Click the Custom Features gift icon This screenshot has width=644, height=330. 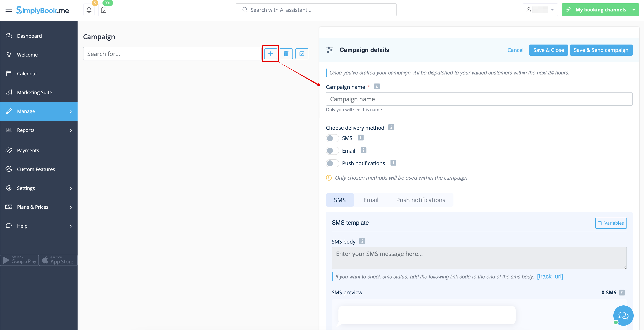click(x=9, y=169)
